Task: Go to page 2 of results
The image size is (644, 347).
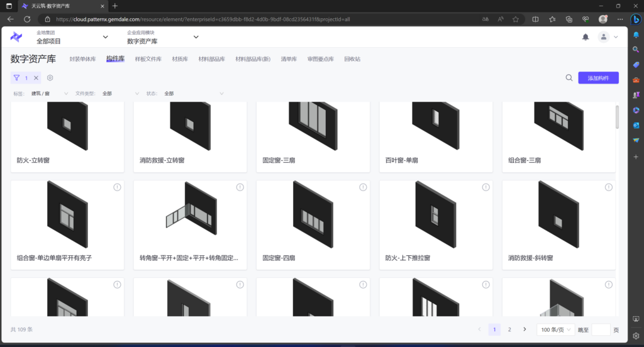Action: click(509, 329)
